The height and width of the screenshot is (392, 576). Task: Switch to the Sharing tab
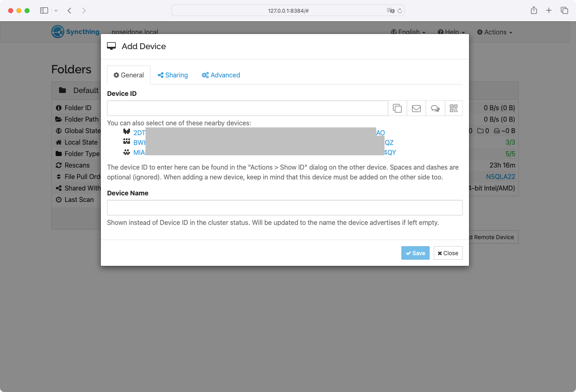point(173,75)
